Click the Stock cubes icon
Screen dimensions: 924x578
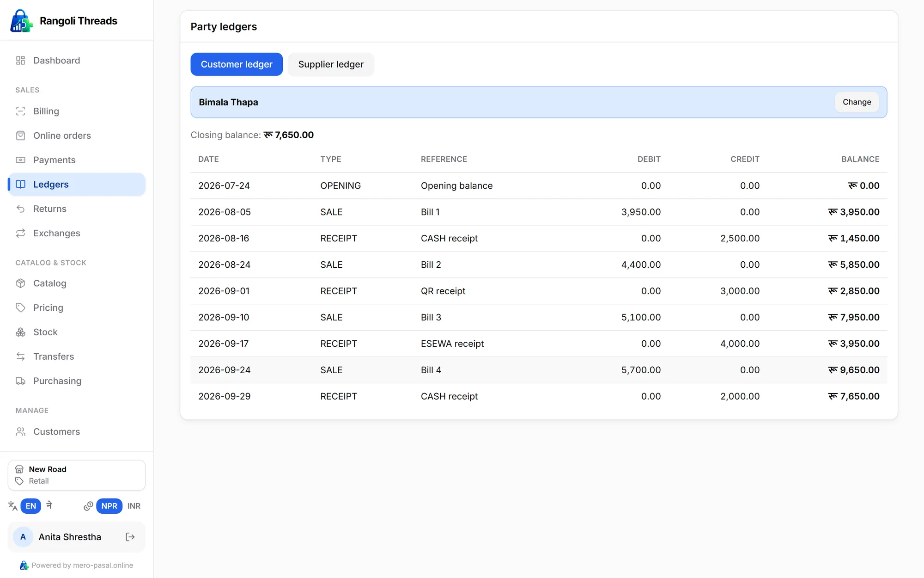[x=20, y=332]
